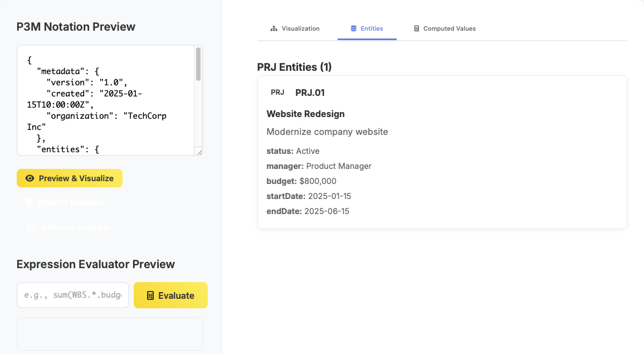
Task: Click the eye icon on Preview & Visualize
Action: 30,178
